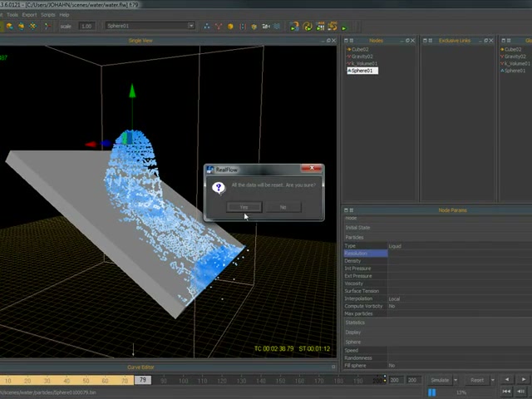This screenshot has height=399, width=532.
Task: Click layout icon left of Node Params title
Action: (x=352, y=210)
